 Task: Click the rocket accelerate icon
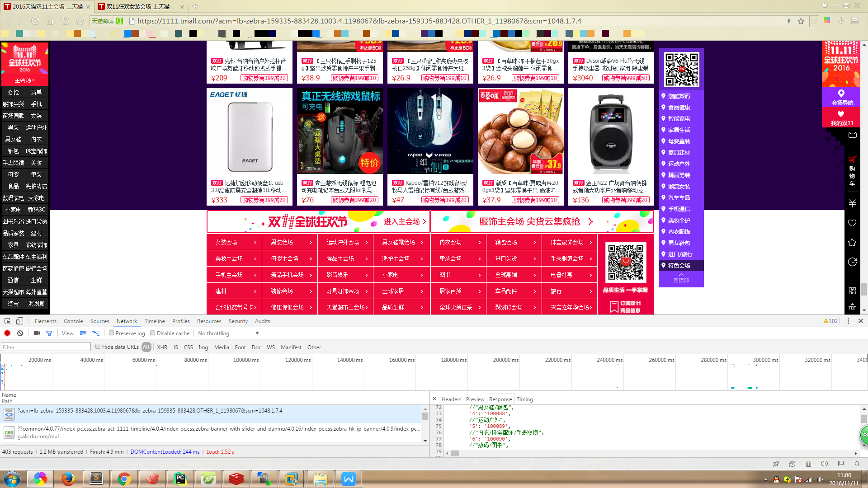[x=776, y=464]
